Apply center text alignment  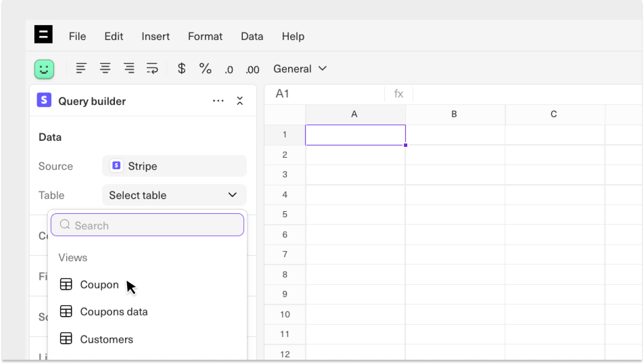tap(105, 68)
